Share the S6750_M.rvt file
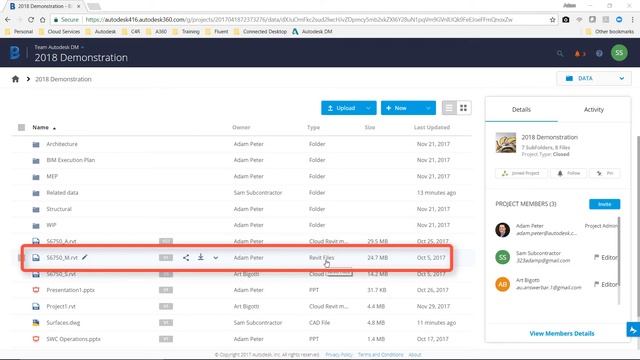This screenshot has width=640, height=360. click(186, 258)
